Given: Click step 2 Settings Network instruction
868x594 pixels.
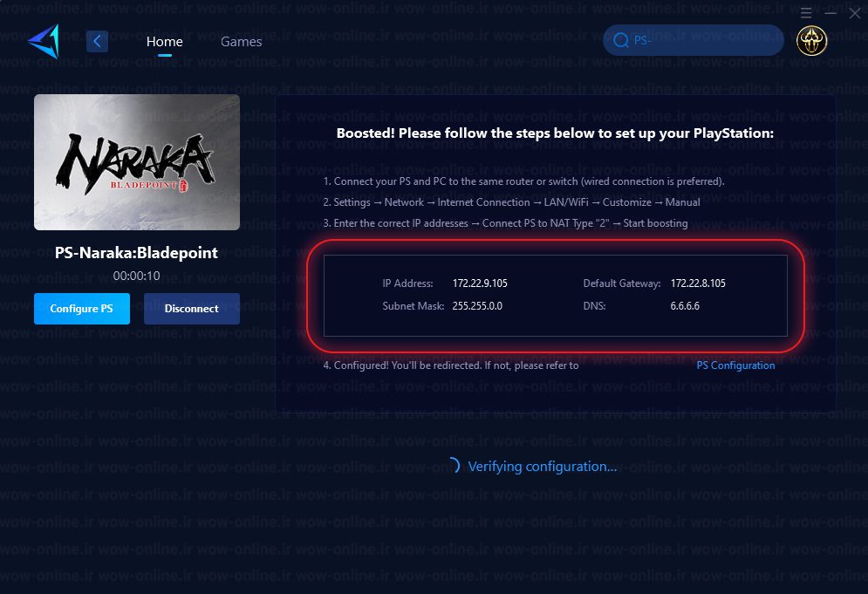Looking at the screenshot, I should click(511, 202).
